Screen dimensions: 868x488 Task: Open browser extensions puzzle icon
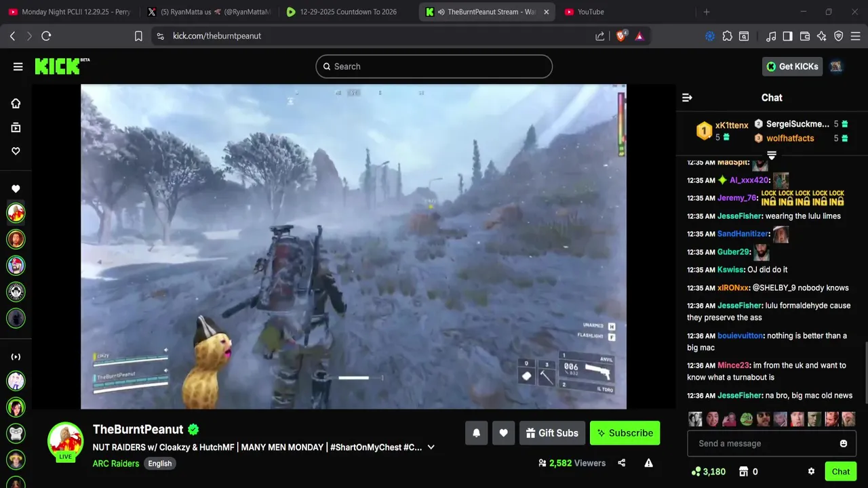click(728, 36)
